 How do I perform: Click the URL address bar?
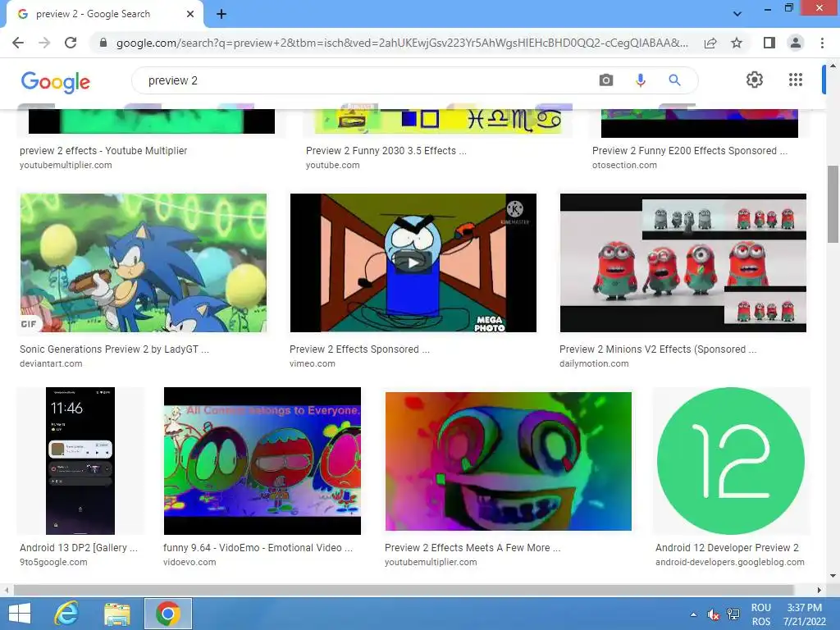pos(402,43)
